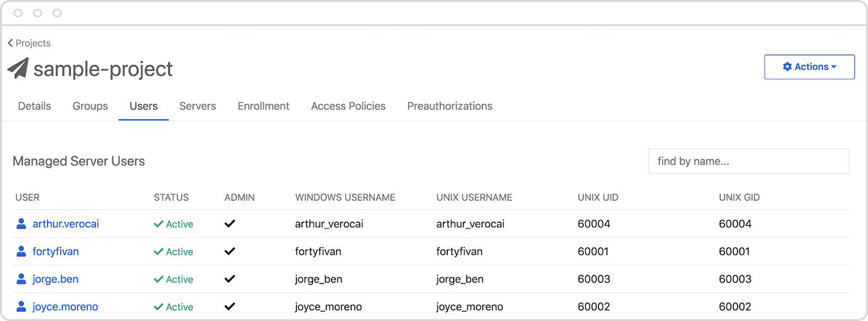The image size is (868, 321).
Task: Open the joyce.moreno user link
Action: click(x=65, y=307)
